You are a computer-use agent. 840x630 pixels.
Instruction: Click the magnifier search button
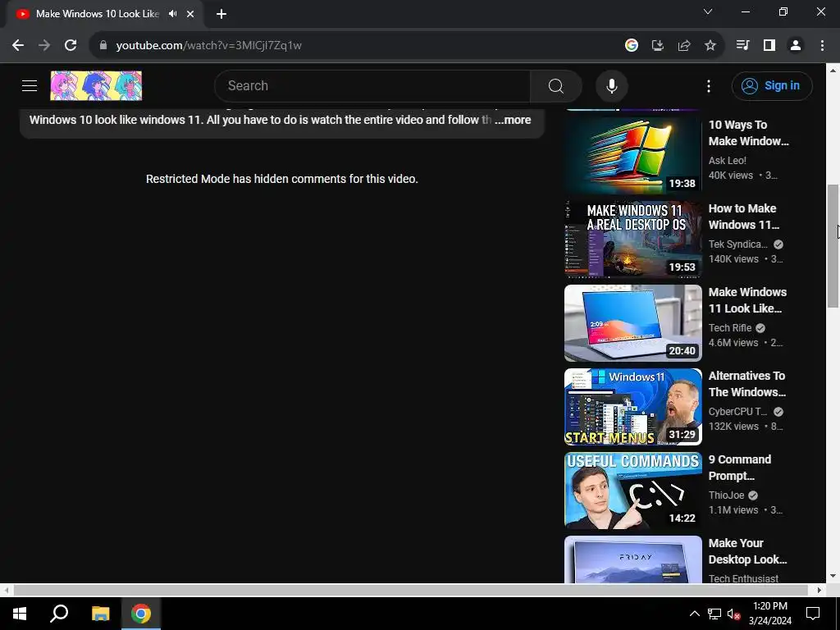[556, 85]
